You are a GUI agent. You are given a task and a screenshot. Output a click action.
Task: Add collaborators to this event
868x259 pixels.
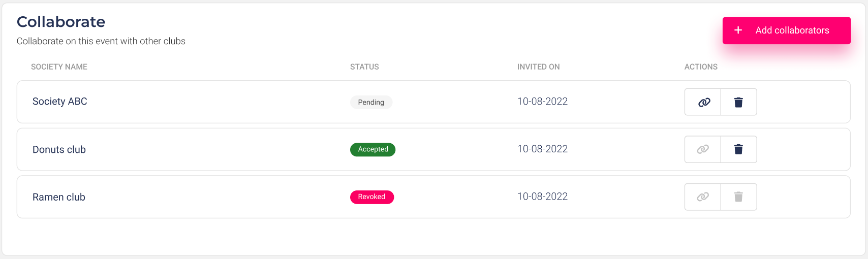point(787,30)
